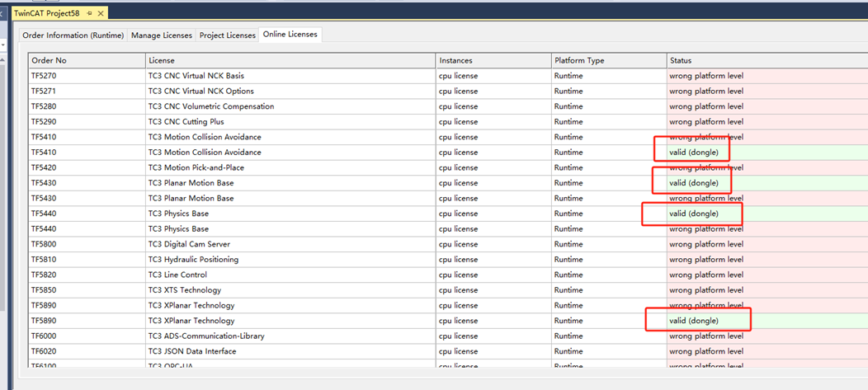Switch to Order Information (Runtime) tab
Screen dimensions: 868x390
73,35
